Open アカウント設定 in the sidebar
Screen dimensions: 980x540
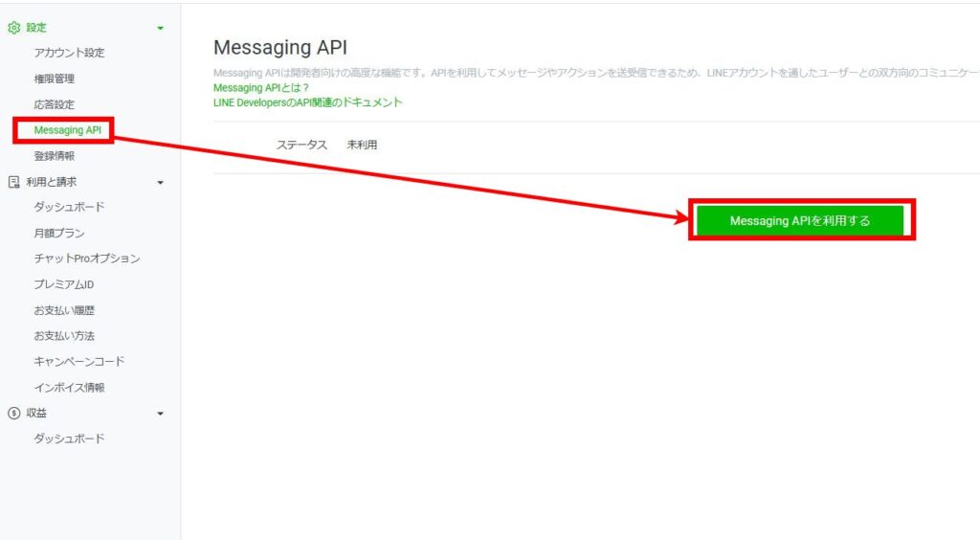69,53
